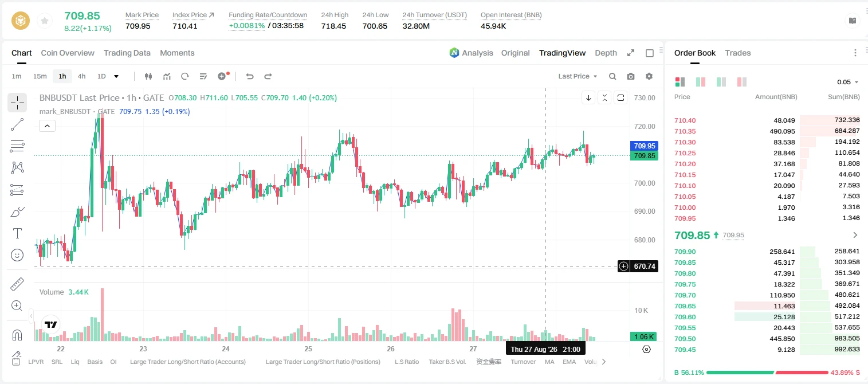Open the chart indicators icon
The width and height of the screenshot is (868, 384).
tap(167, 76)
